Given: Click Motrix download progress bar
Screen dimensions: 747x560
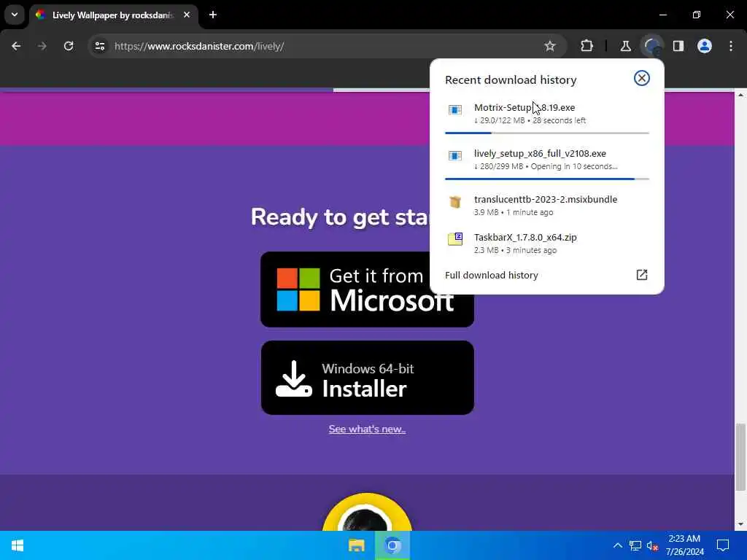Looking at the screenshot, I should 547,133.
